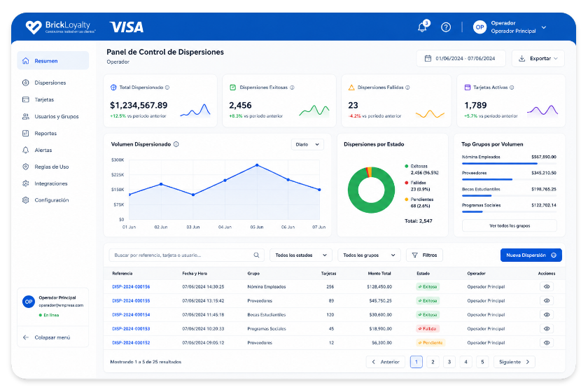Click the Total Dispersionado card icon
The image size is (588, 392).
coord(113,87)
